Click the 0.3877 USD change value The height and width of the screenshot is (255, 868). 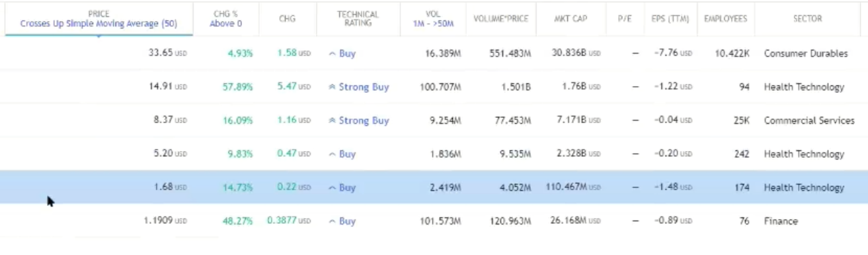tap(289, 221)
